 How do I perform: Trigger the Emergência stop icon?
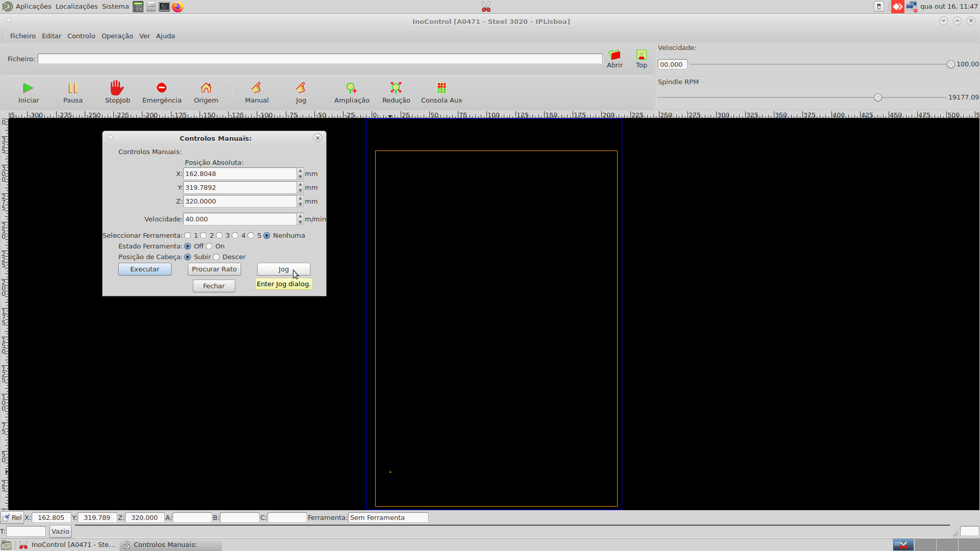pos(161,88)
